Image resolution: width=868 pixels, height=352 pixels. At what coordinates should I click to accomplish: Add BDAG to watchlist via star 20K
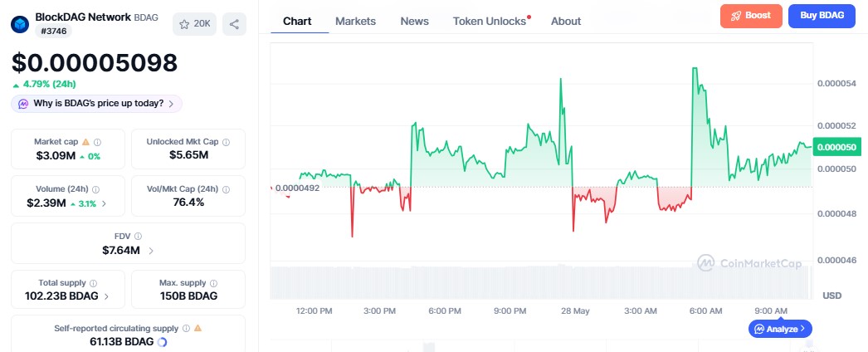tap(194, 24)
